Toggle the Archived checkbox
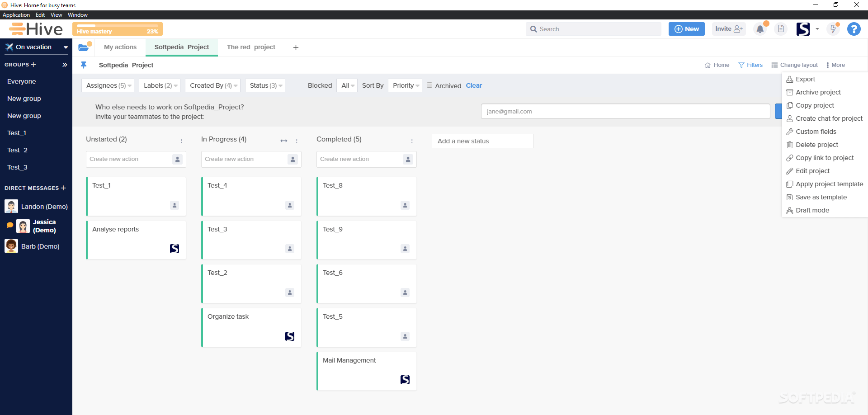 [x=429, y=85]
